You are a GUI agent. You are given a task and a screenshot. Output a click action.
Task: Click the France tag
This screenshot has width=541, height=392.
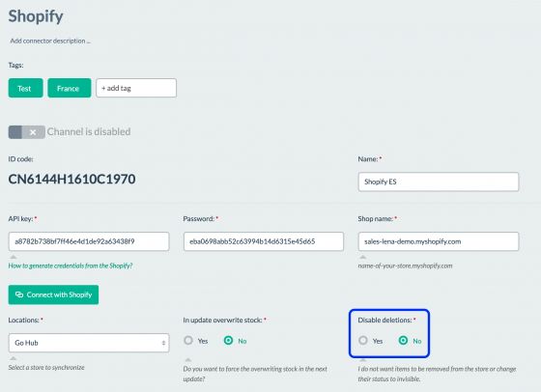pyautogui.click(x=70, y=88)
